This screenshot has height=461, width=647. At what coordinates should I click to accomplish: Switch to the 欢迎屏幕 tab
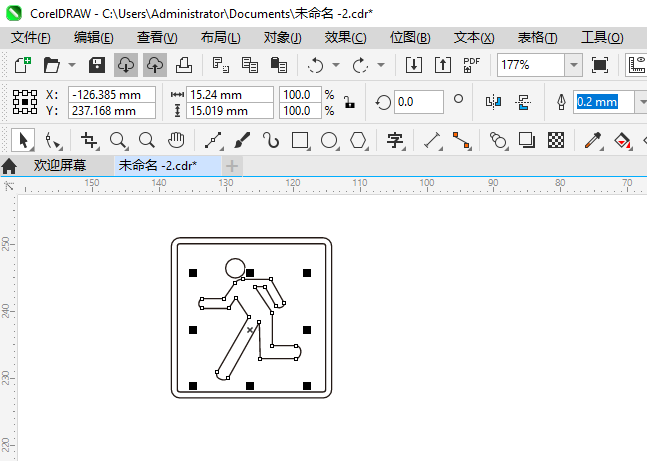(60, 165)
